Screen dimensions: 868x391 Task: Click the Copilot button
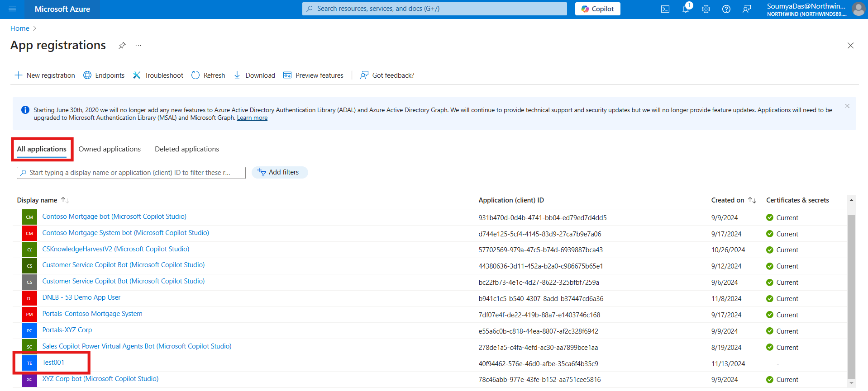coord(597,9)
